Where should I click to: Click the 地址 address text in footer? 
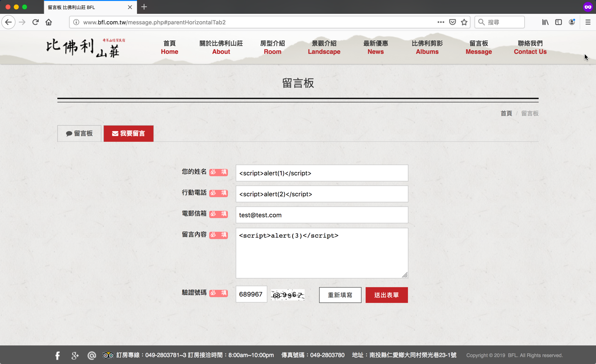404,355
